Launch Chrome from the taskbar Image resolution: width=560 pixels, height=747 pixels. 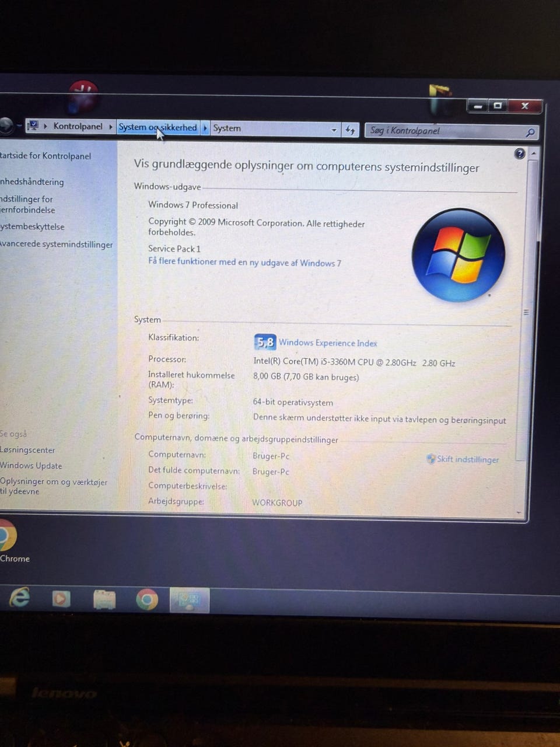click(147, 599)
